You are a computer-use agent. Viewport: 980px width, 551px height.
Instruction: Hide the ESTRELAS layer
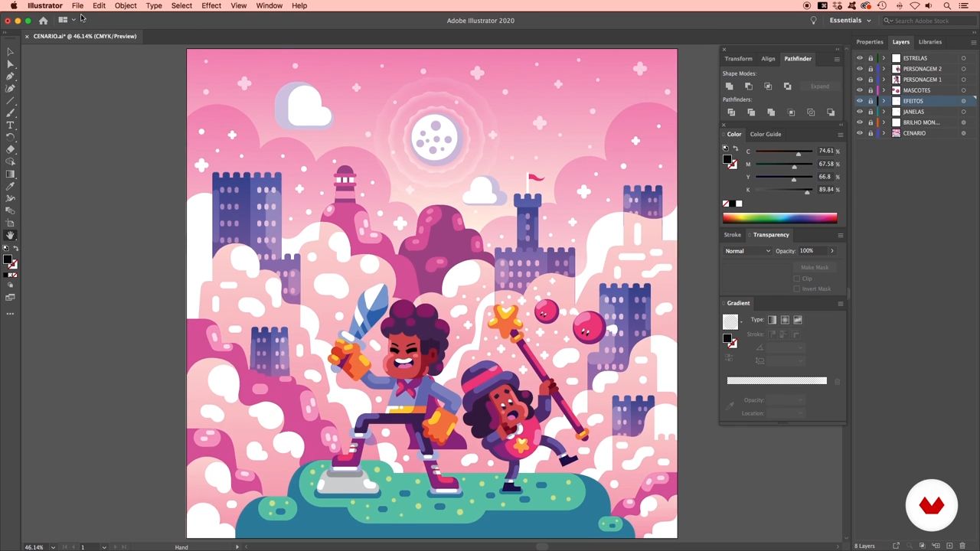pos(859,58)
